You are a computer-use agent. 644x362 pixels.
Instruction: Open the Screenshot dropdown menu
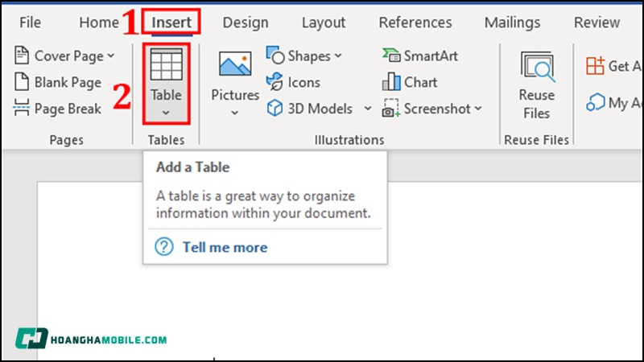point(478,109)
